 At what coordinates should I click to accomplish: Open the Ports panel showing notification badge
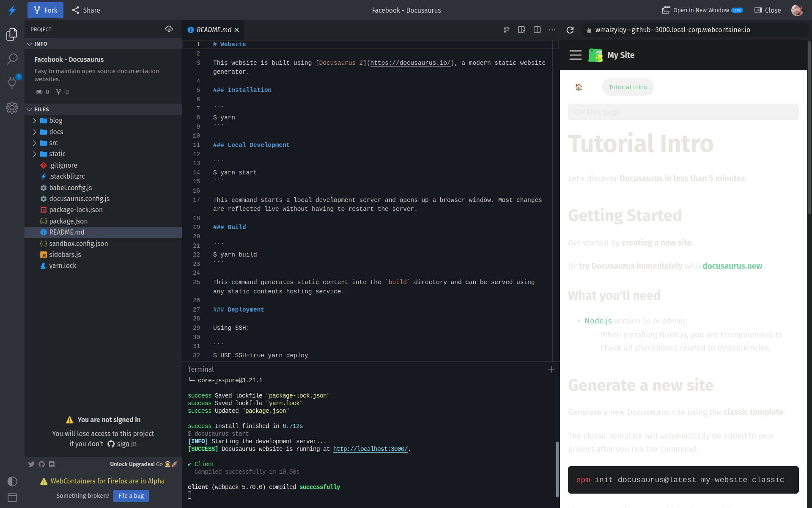point(12,83)
